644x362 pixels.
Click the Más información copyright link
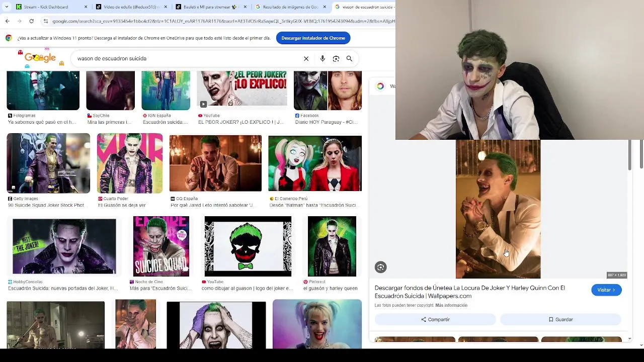coord(451,305)
